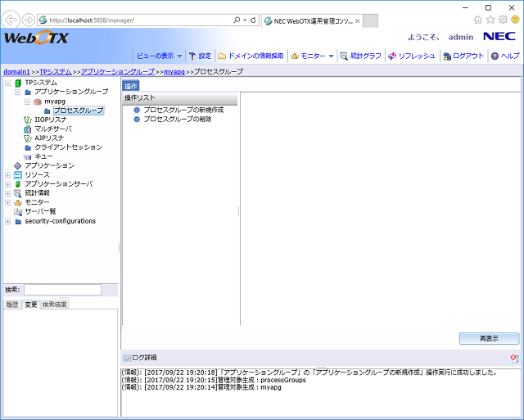This screenshot has width=524, height=420.
Task: Switch to the 検索結果 tab
Action: pos(55,305)
